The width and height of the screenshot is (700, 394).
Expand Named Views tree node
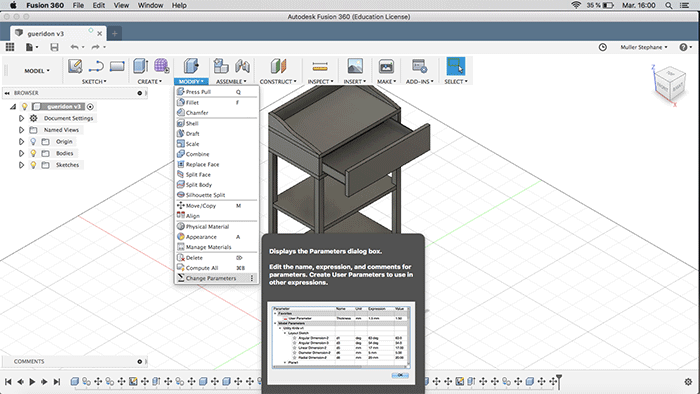(x=21, y=130)
